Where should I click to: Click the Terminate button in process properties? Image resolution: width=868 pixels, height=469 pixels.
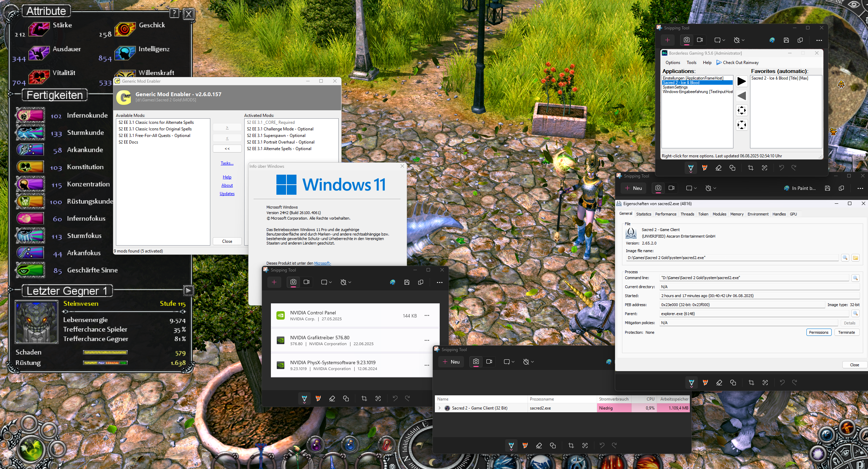coord(846,332)
